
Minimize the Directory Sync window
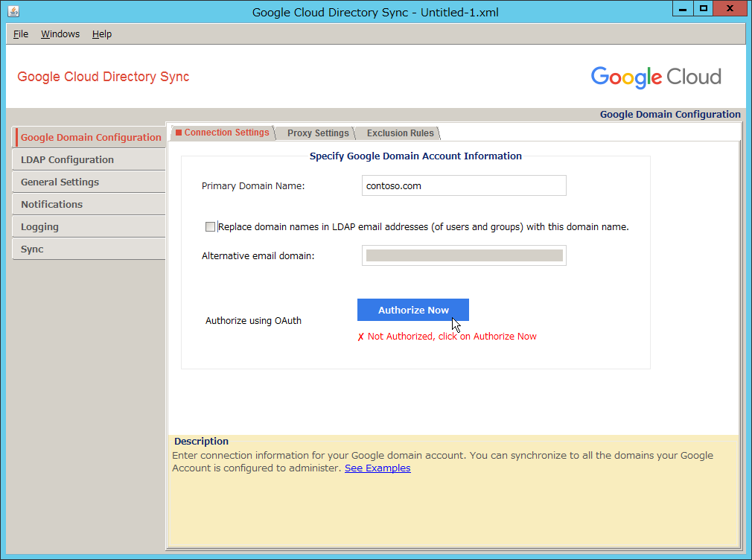pyautogui.click(x=683, y=9)
